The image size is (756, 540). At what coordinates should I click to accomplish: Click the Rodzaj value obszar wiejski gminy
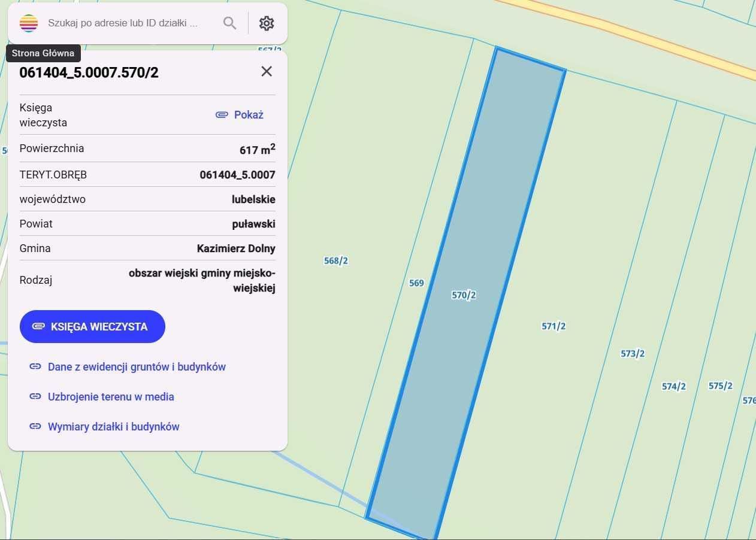202,280
